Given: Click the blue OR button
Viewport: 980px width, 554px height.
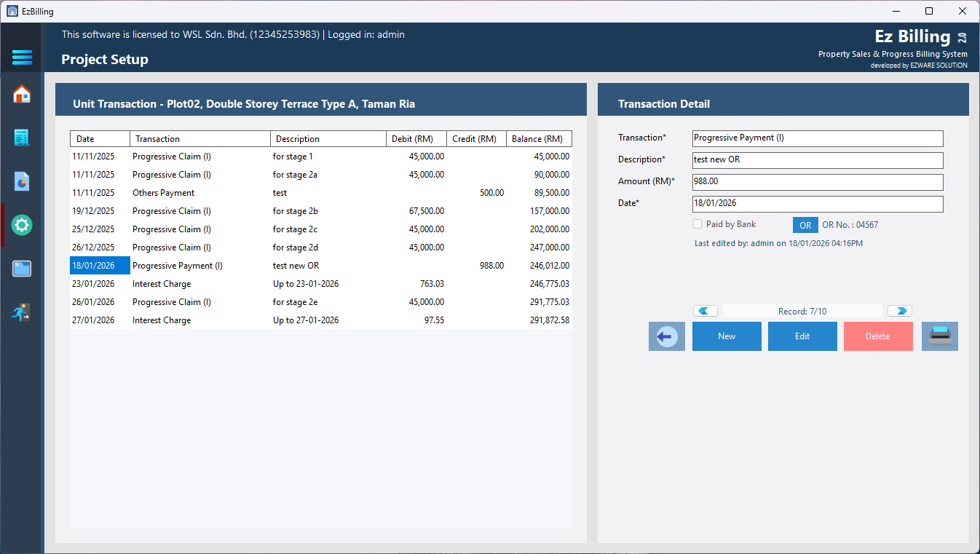Looking at the screenshot, I should tap(805, 225).
